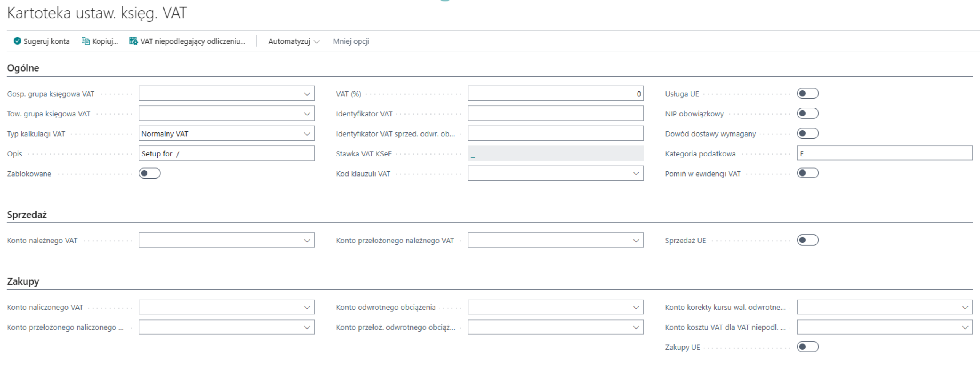Image resolution: width=980 pixels, height=370 pixels.
Task: Click the Kopiuj copy icon
Action: tap(85, 41)
